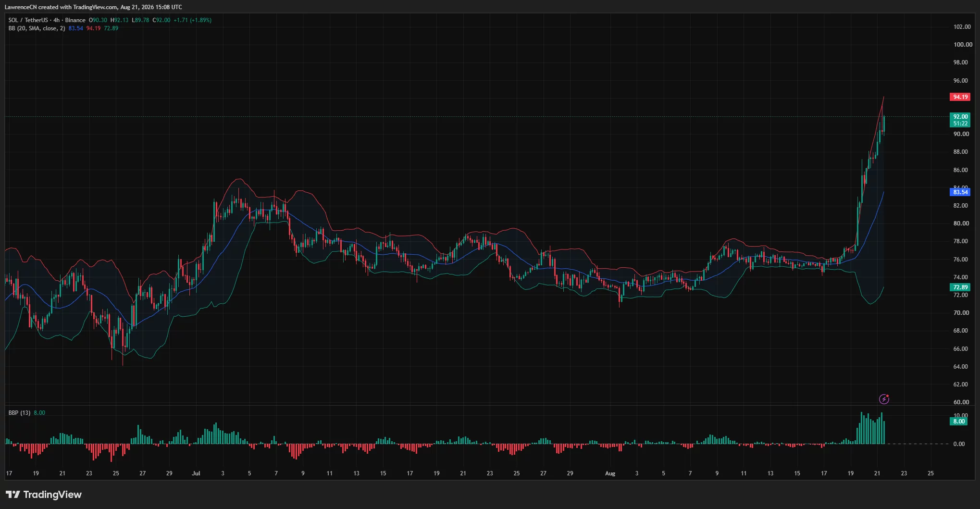This screenshot has height=509, width=980.
Task: Click the blue 83.54 basis price tag
Action: [960, 192]
